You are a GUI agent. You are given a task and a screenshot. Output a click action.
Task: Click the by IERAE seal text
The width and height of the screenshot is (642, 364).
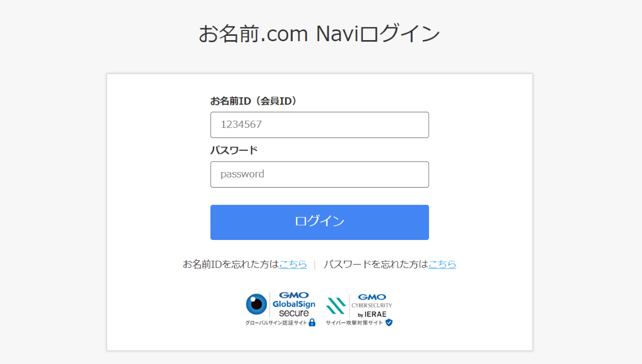coord(372,314)
